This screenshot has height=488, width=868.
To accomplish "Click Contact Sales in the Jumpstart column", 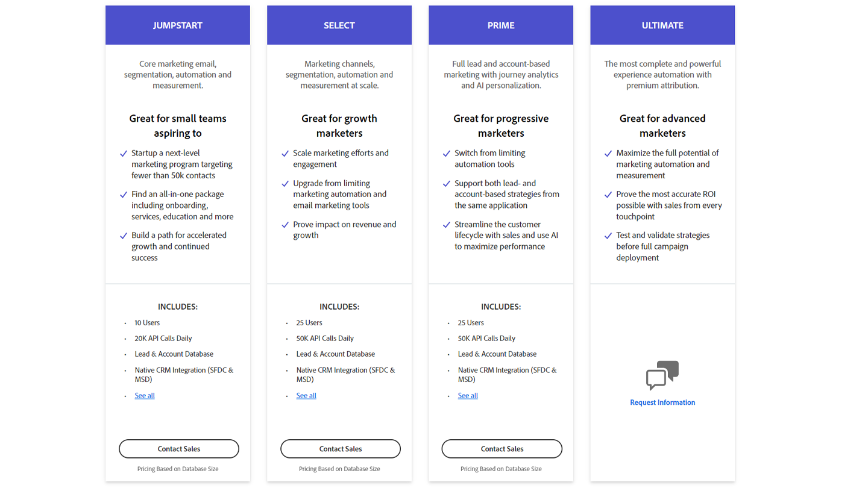I will click(x=178, y=449).
